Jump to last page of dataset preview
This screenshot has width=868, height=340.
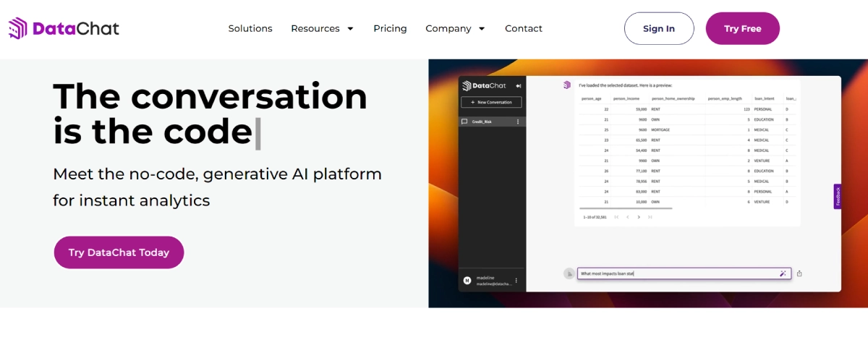(x=650, y=217)
